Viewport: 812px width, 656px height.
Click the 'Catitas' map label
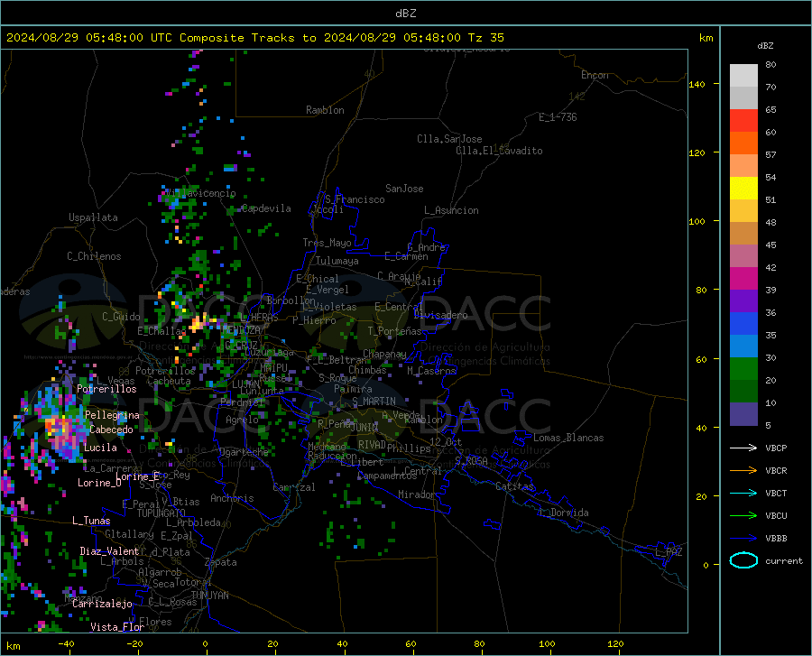[x=515, y=486]
